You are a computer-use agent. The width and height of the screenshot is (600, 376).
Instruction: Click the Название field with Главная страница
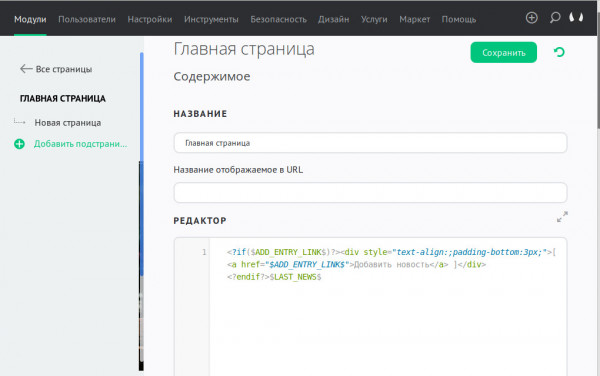(x=370, y=143)
